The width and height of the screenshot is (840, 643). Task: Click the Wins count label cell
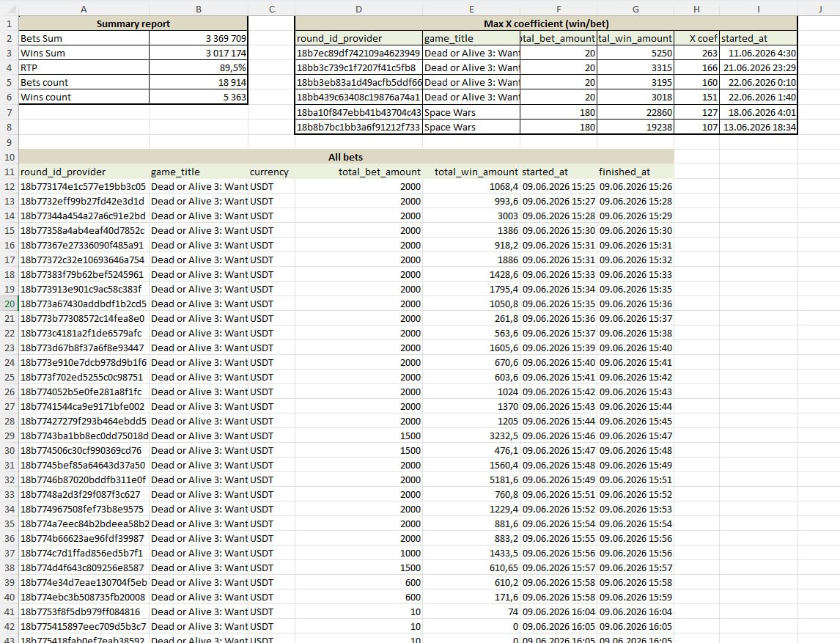84,97
